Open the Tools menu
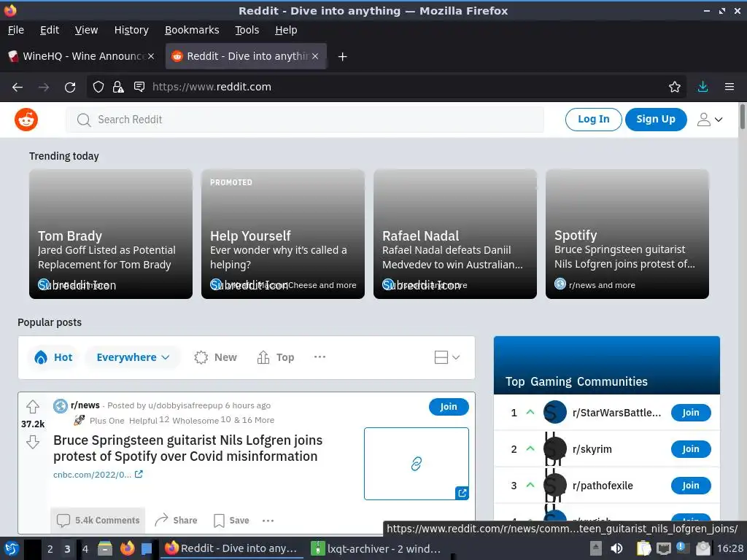Viewport: 747px width, 560px height. click(247, 30)
